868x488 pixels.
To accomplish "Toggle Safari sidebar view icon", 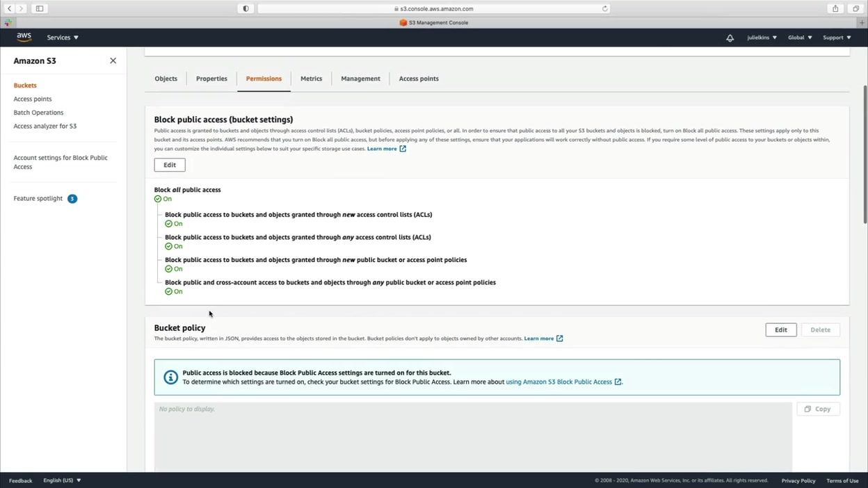I will (x=40, y=8).
